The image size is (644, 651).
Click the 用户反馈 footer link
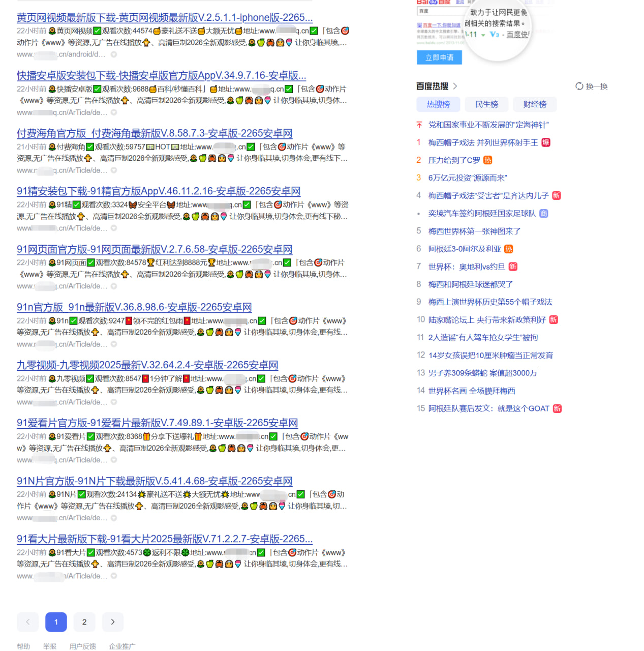(x=83, y=646)
